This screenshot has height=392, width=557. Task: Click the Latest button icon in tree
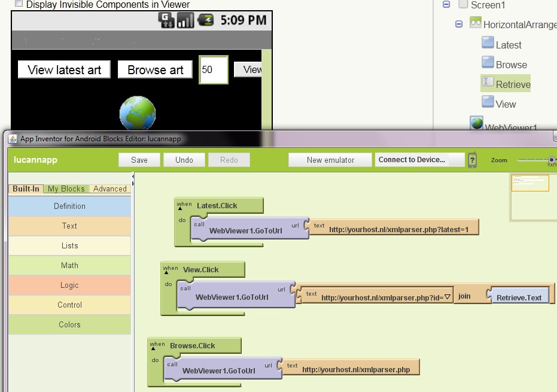tap(488, 44)
